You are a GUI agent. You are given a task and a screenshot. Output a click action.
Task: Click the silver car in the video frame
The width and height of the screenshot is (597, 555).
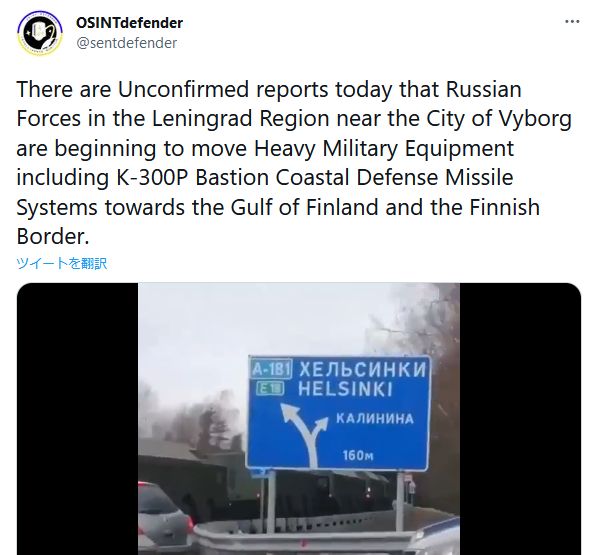point(164,518)
